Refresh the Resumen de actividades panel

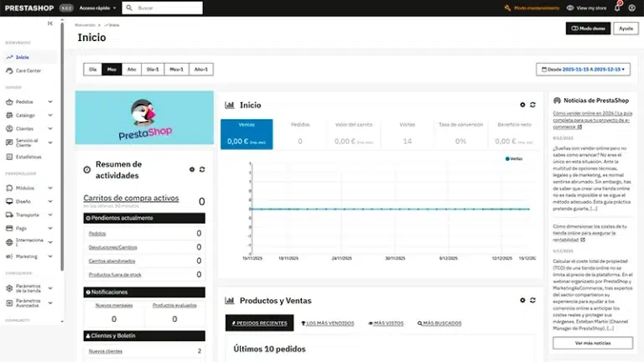click(x=202, y=169)
